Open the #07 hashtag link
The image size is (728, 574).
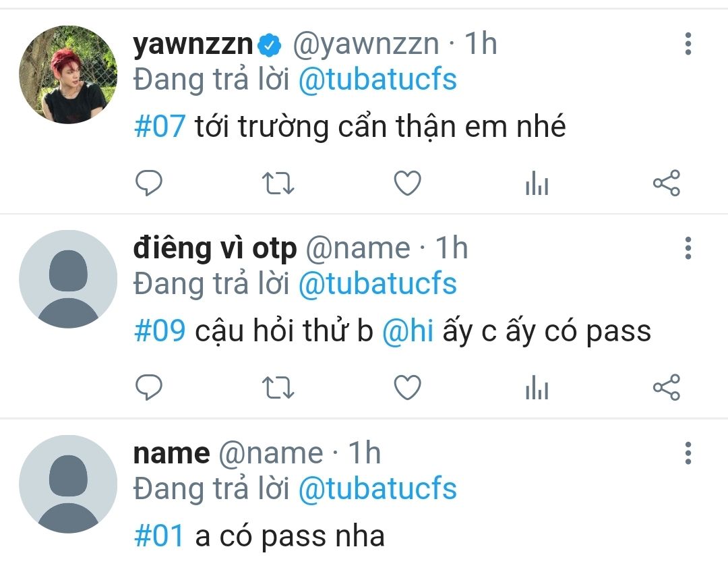[160, 126]
